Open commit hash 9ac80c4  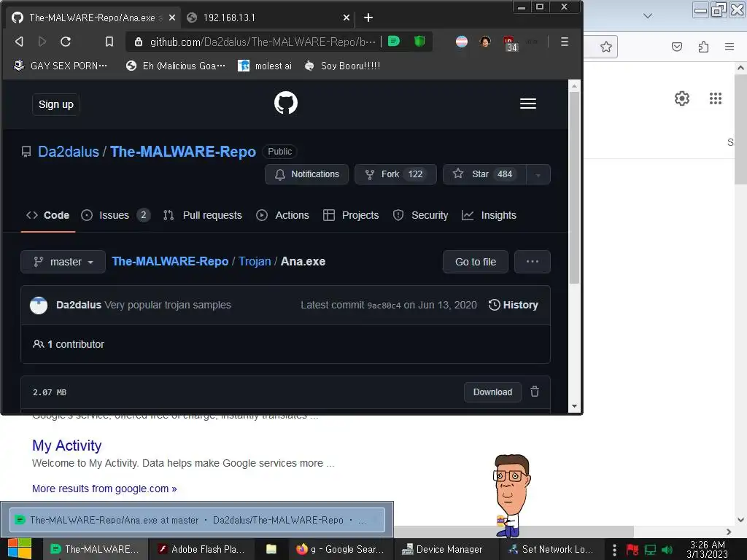[x=384, y=306]
